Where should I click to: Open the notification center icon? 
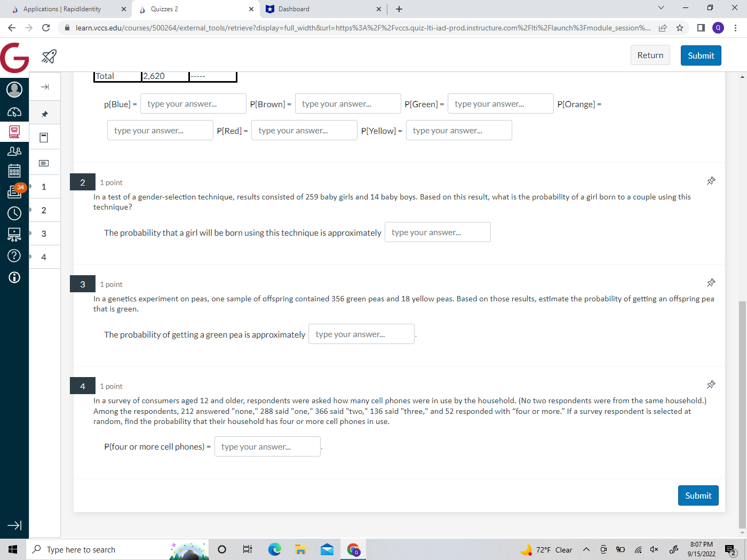coord(730,550)
